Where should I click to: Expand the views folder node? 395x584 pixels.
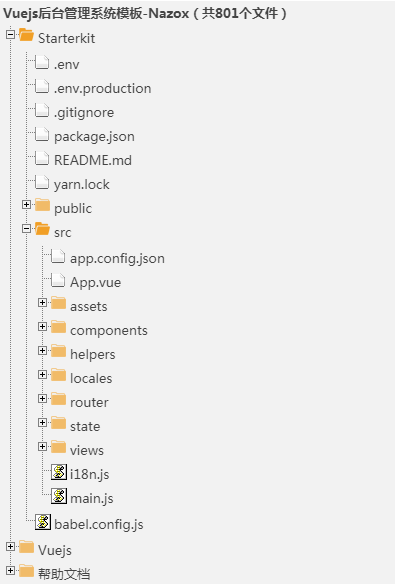pyautogui.click(x=42, y=446)
